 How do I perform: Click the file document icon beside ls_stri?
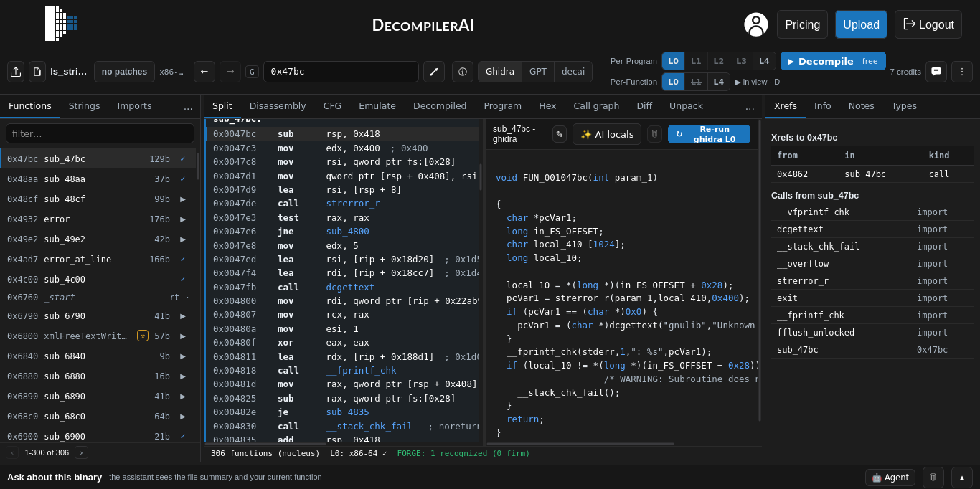click(37, 72)
